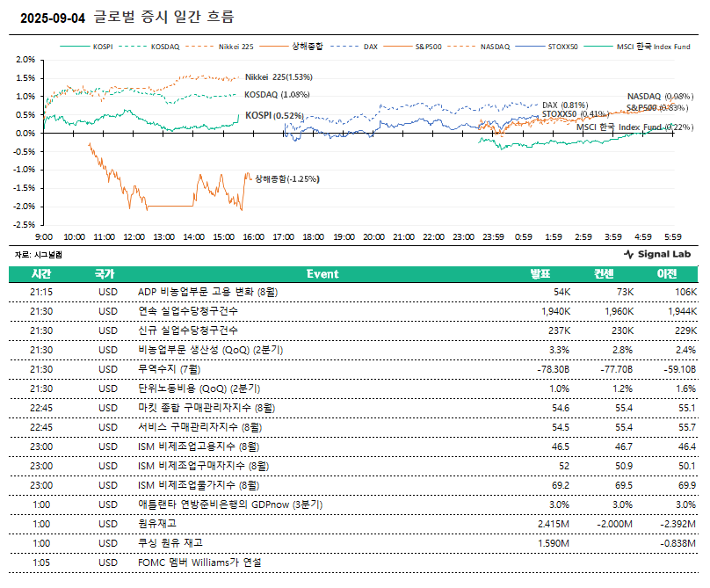Click the NASDAQ (0.98%) chart label

tap(660, 96)
